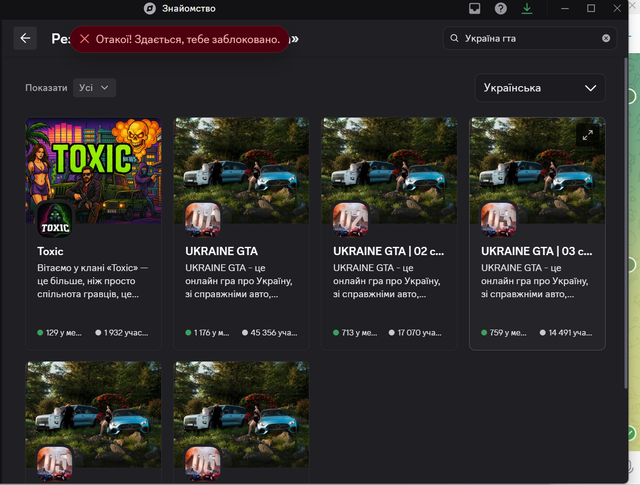The width and height of the screenshot is (640, 485).
Task: Click description of UKRAINE GTA 02 card
Action: [387, 281]
